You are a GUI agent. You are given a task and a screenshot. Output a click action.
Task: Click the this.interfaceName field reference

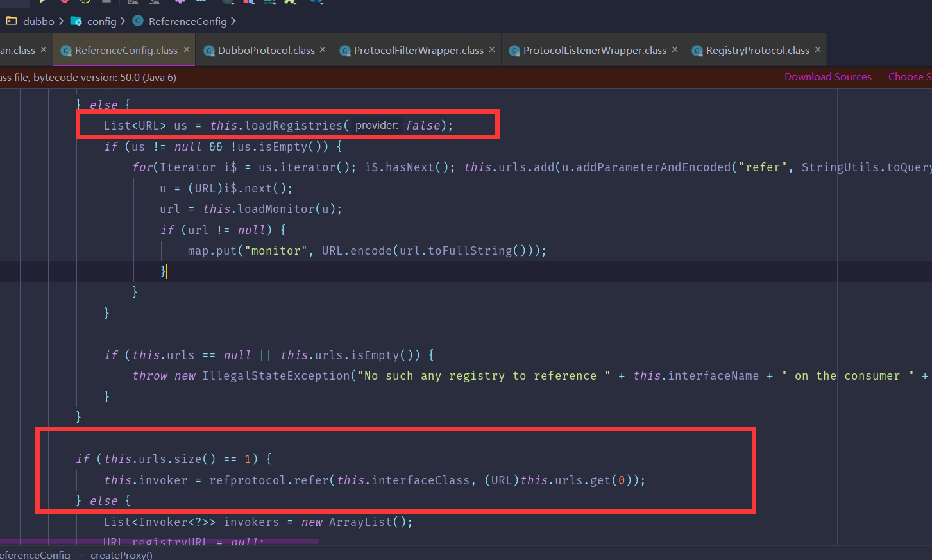tap(696, 376)
